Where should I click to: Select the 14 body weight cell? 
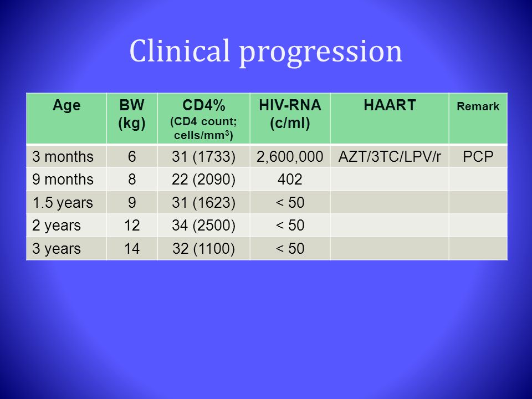click(x=132, y=248)
